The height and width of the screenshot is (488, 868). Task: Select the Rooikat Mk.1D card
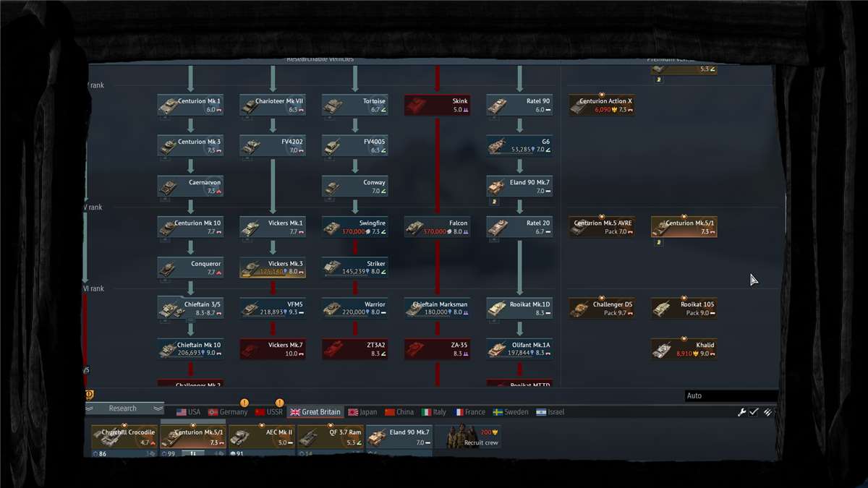click(520, 308)
